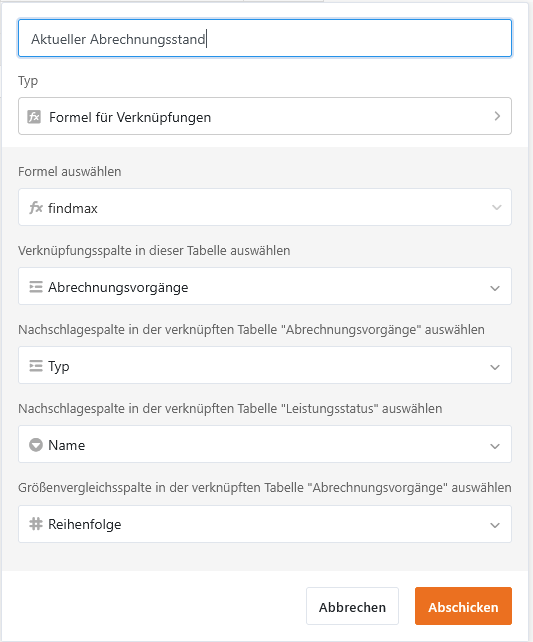Open the Name column selection field
The height and width of the screenshot is (642, 533).
coord(265,444)
